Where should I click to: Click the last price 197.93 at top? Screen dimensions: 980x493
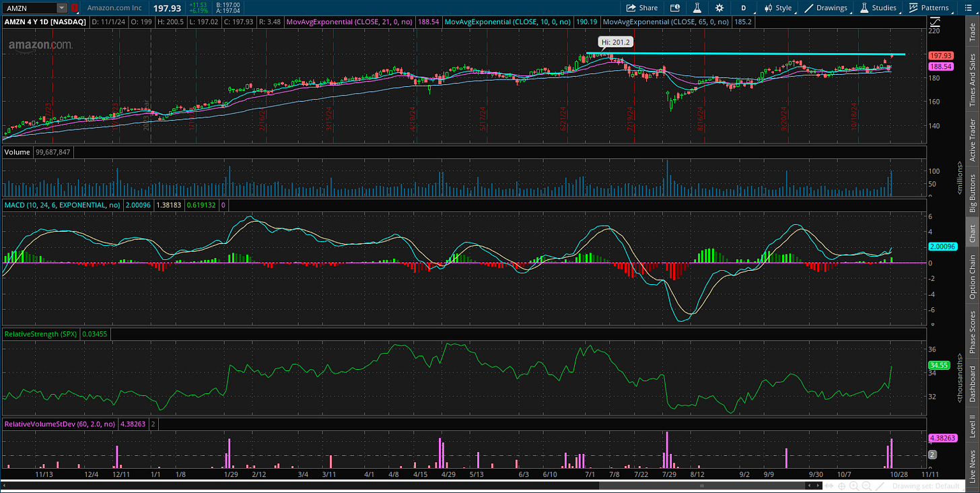pos(166,8)
